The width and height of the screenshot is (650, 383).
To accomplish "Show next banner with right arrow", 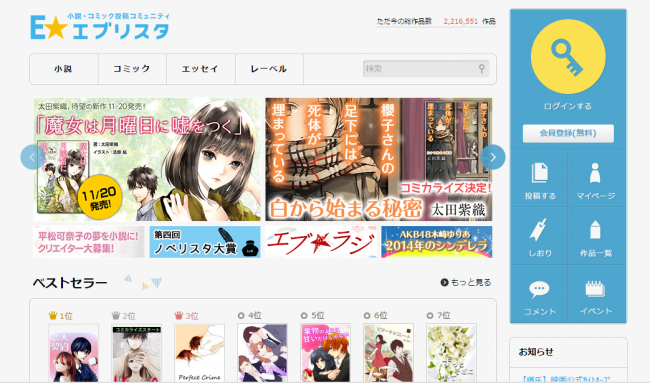I will [493, 157].
